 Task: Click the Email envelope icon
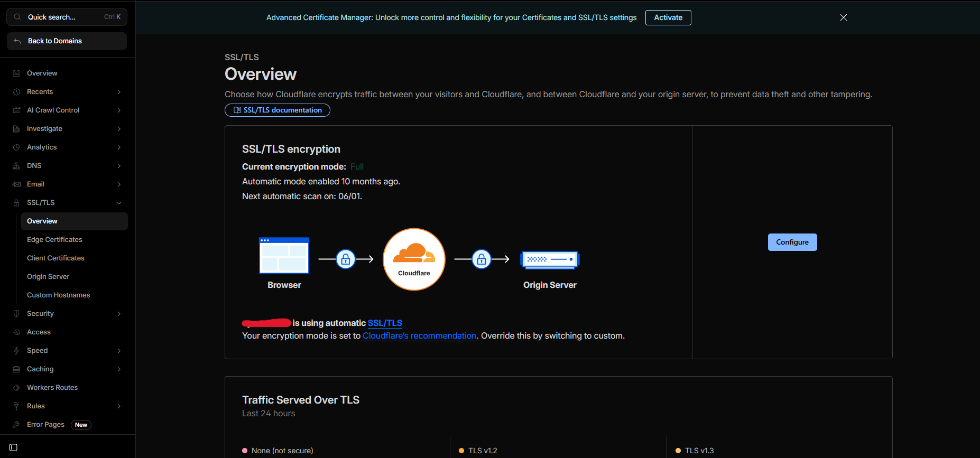(x=16, y=184)
